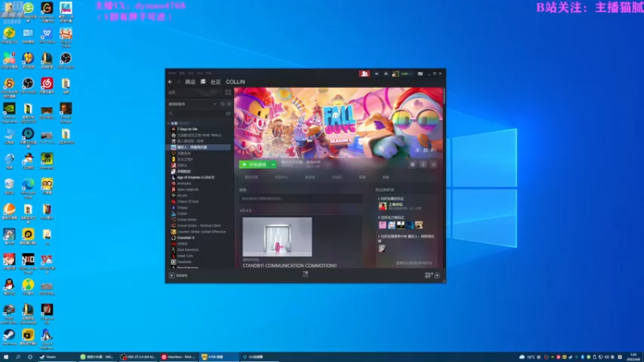The height and width of the screenshot is (362, 644).
Task: Open the 库 library tab in Steam
Action: 203,82
